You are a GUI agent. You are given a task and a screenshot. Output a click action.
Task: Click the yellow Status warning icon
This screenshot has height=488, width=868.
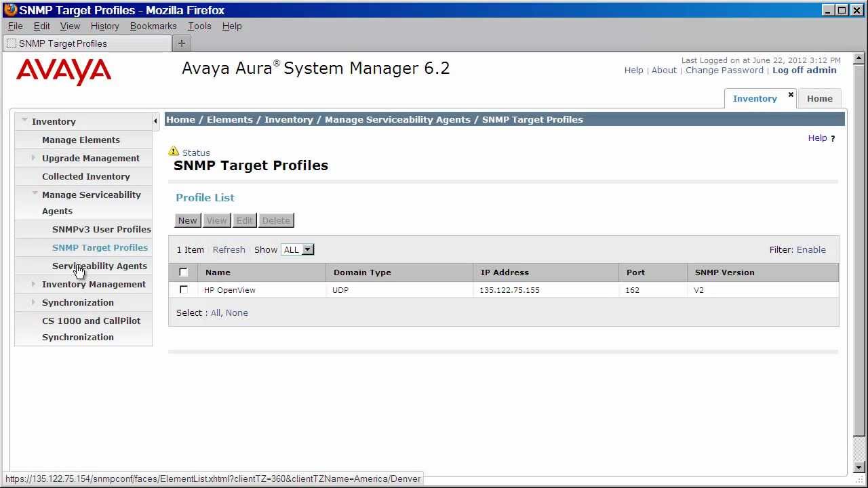pyautogui.click(x=174, y=152)
